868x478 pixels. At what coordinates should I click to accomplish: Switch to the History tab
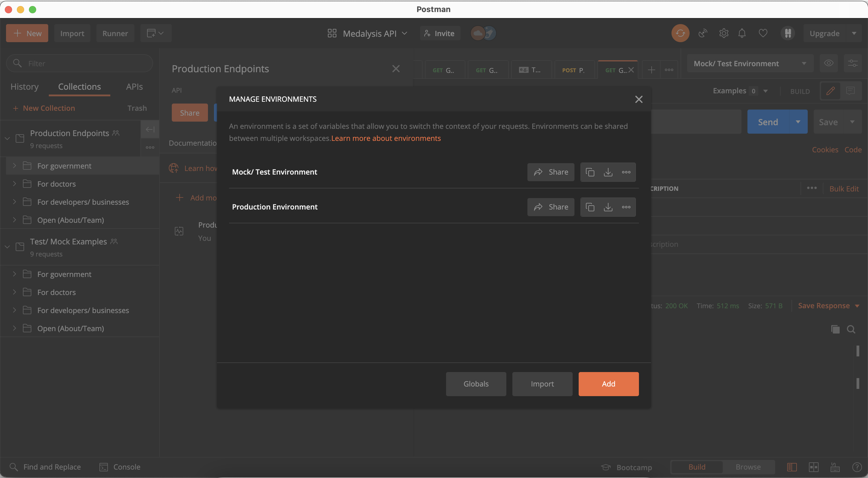click(x=24, y=86)
